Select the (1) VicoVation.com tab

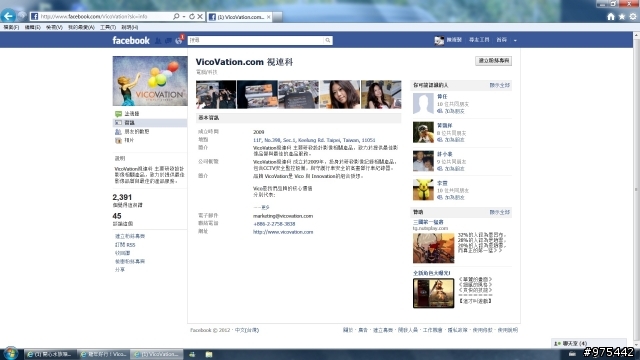coord(239,17)
